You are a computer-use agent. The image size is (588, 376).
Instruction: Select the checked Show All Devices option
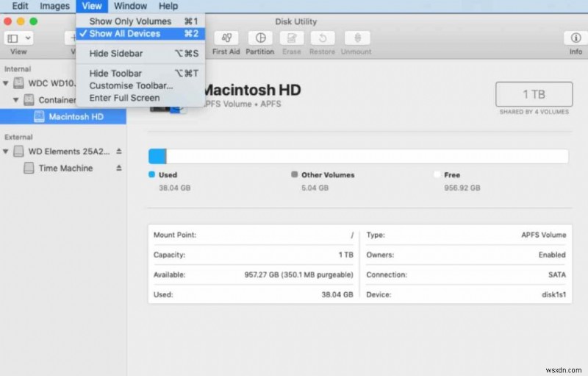point(140,33)
